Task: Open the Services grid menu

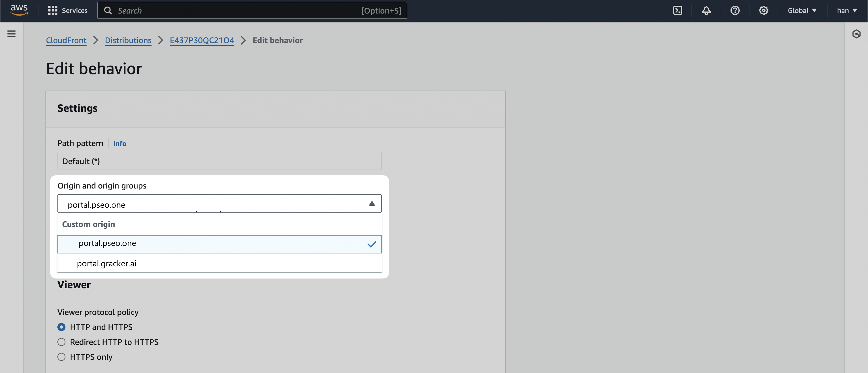Action: pyautogui.click(x=53, y=10)
